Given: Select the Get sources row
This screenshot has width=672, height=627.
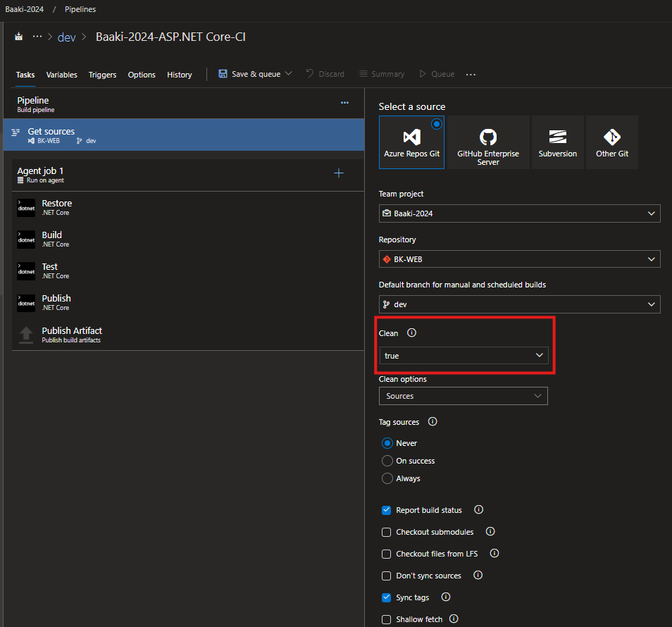Looking at the screenshot, I should click(x=184, y=135).
